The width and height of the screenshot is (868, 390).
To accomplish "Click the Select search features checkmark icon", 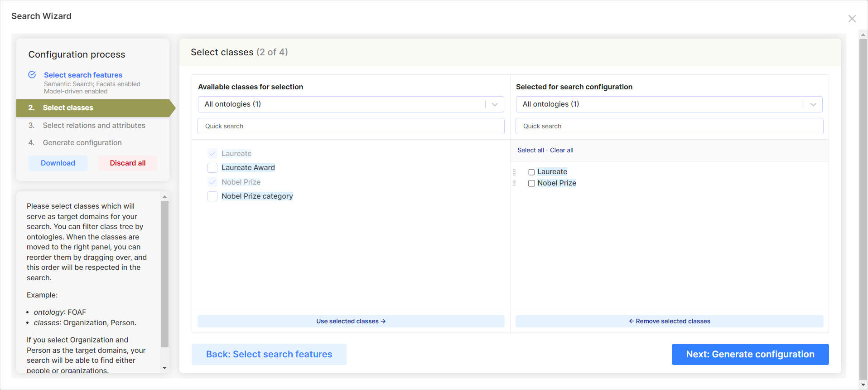I will [x=32, y=75].
